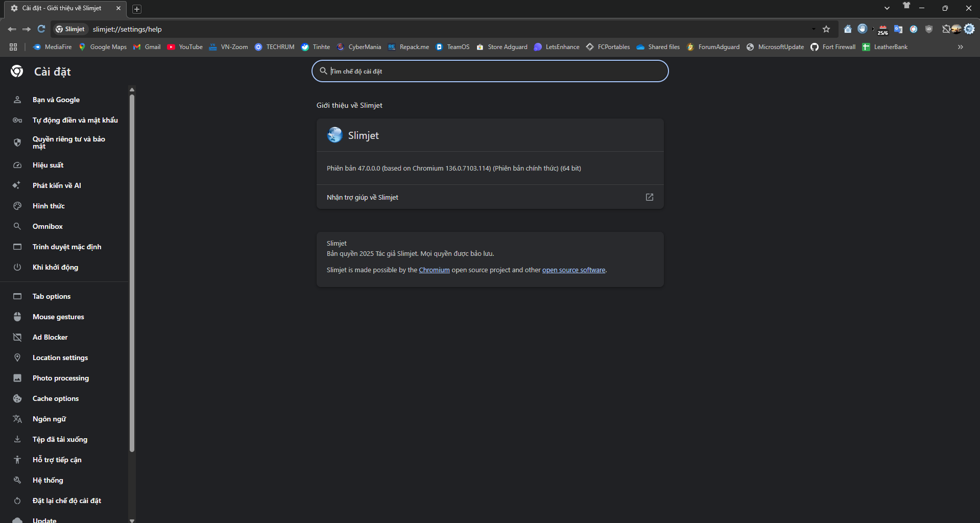Open the Chromium project link

[434, 270]
